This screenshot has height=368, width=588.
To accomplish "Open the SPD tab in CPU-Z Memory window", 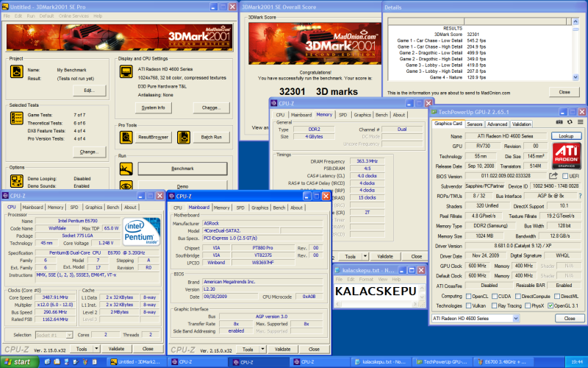I will pos(343,115).
